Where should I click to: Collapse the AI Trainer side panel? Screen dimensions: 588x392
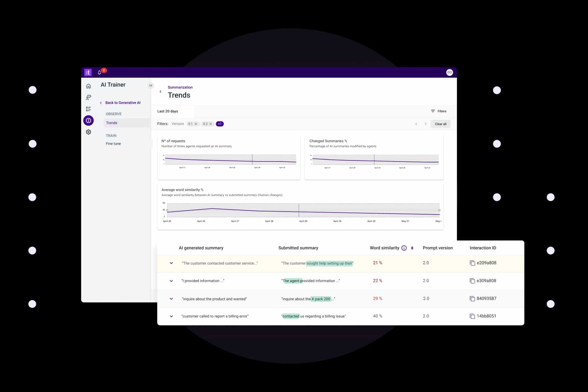point(150,85)
